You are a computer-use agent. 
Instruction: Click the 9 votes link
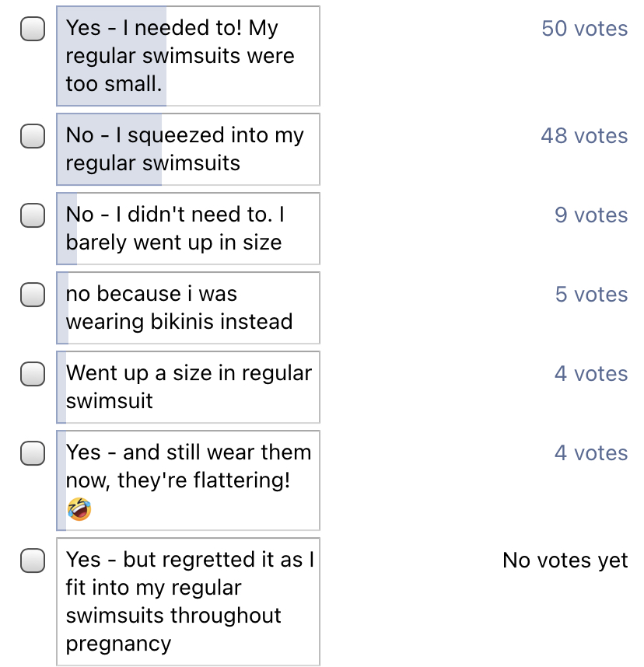(591, 215)
